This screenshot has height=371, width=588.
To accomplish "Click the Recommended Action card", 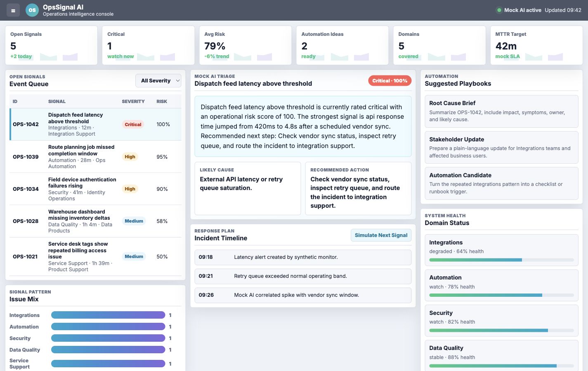I will [x=358, y=188].
